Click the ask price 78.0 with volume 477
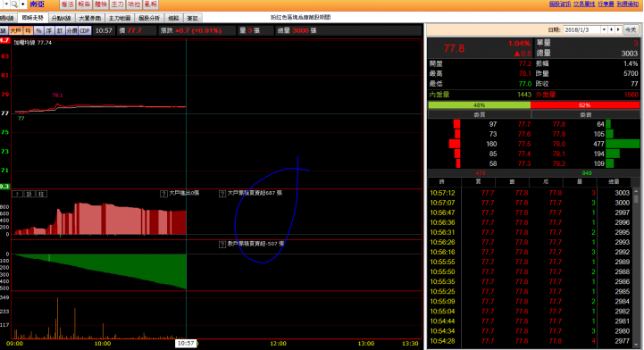Image resolution: width=644 pixels, height=350 pixels. (x=559, y=144)
